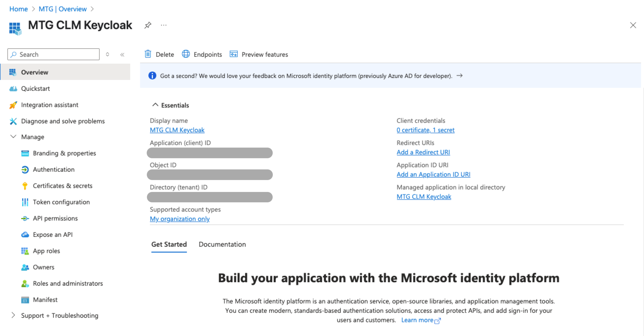Collapse the Essentials section
This screenshot has height=336, width=644.
(155, 105)
